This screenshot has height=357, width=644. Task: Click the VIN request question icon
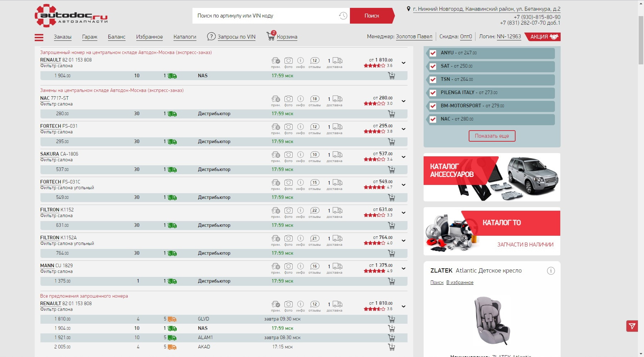pyautogui.click(x=211, y=36)
